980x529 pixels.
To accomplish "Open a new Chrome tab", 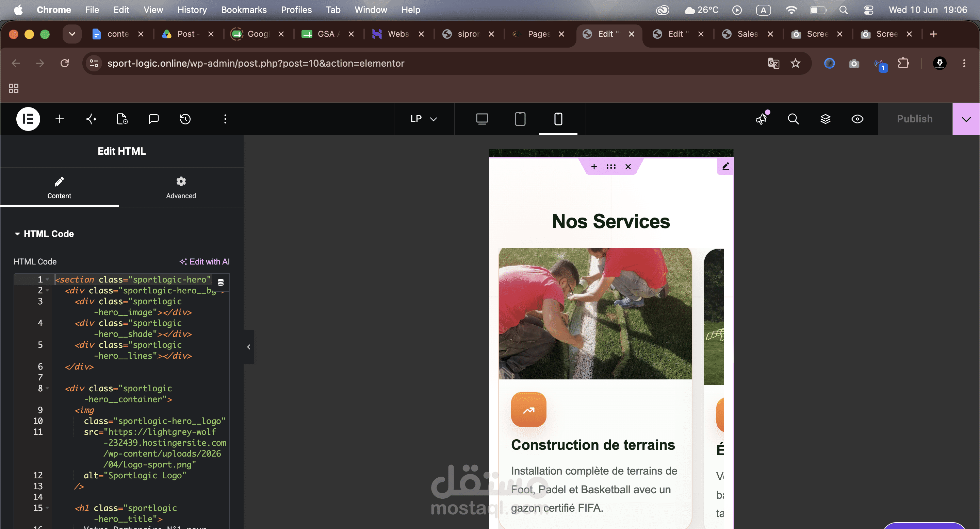I will click(x=933, y=34).
